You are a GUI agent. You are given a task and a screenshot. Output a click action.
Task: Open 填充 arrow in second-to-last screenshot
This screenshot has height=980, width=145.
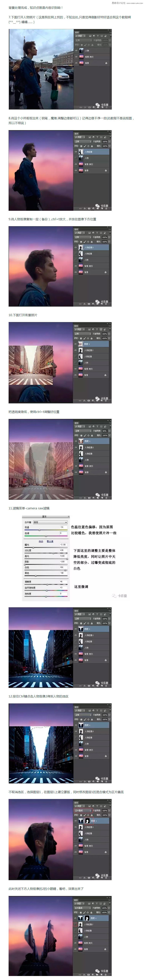click(x=109, y=815)
